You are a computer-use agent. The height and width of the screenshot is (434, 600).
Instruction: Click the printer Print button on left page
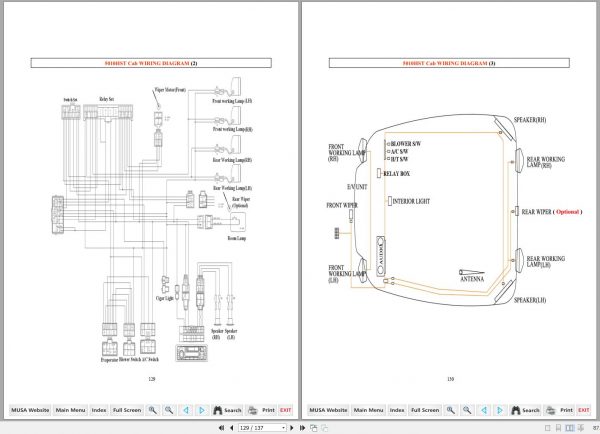[261, 410]
